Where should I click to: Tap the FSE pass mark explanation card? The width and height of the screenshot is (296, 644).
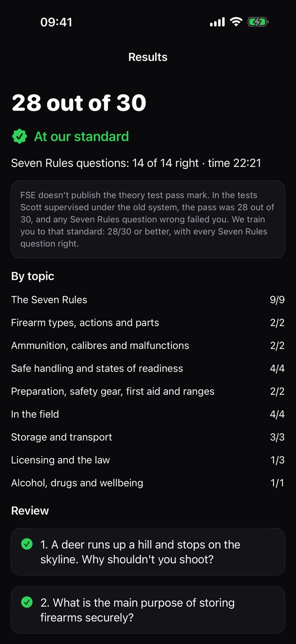(148, 219)
